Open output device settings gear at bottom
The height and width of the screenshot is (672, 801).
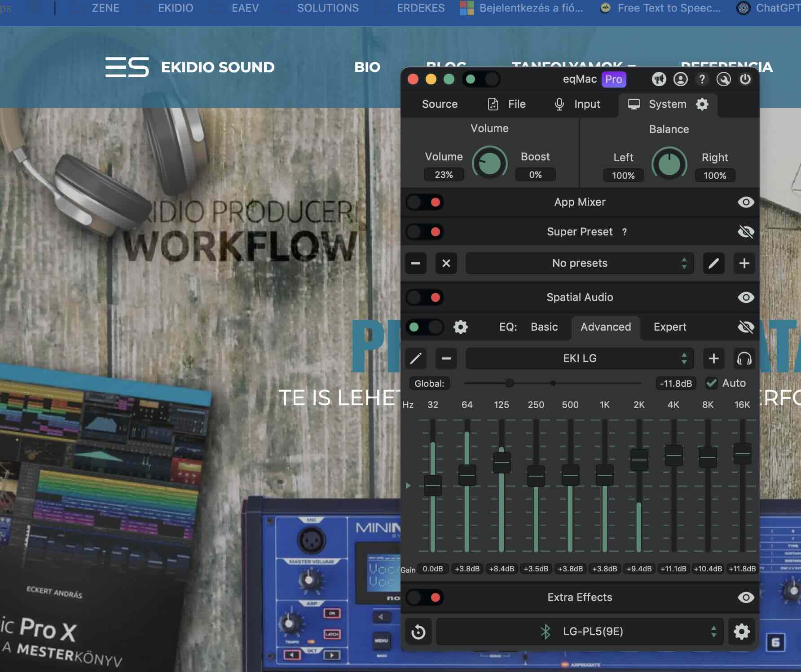click(741, 632)
